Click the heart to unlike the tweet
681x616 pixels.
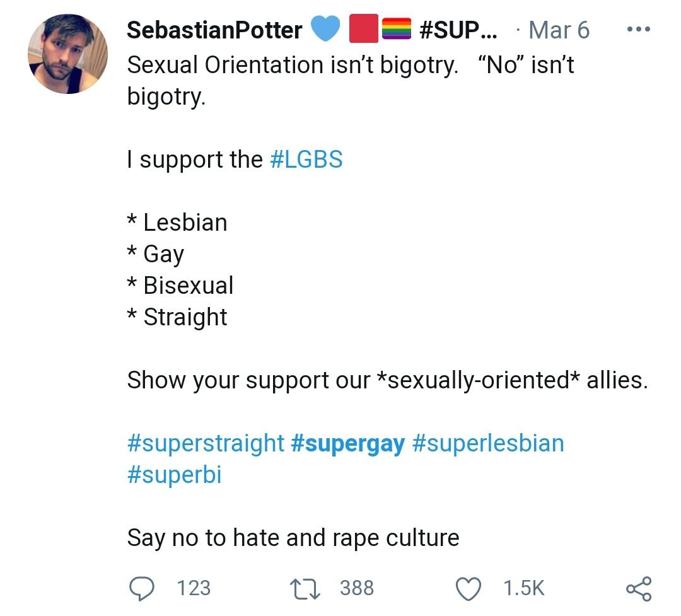tap(468, 588)
